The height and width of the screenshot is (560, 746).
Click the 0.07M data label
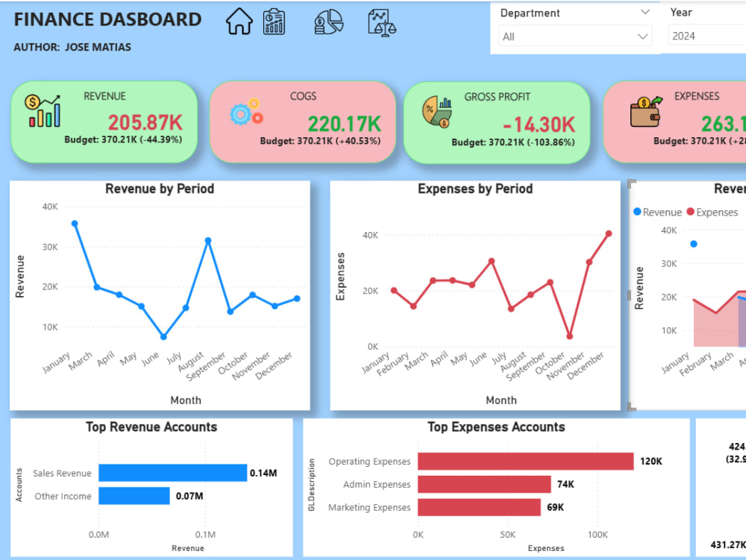189,496
